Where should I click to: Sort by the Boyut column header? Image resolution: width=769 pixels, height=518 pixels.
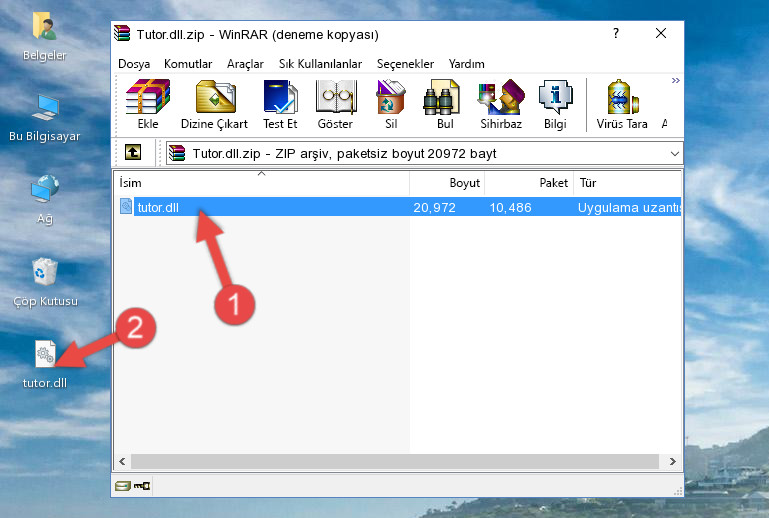tap(447, 183)
